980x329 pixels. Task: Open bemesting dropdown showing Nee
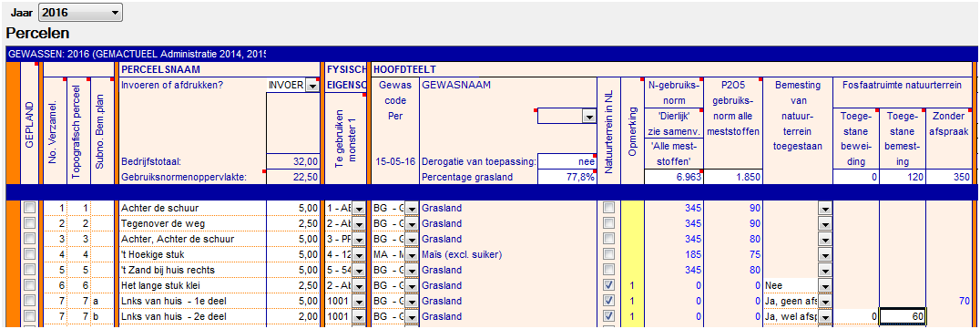click(825, 286)
